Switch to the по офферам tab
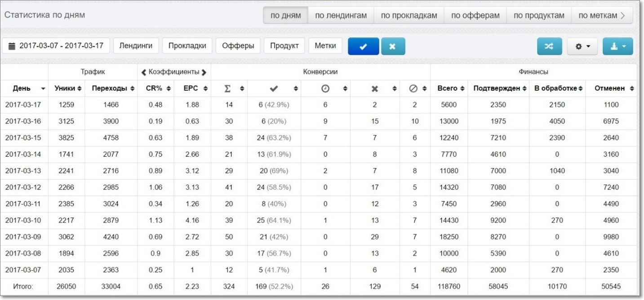 [475, 15]
